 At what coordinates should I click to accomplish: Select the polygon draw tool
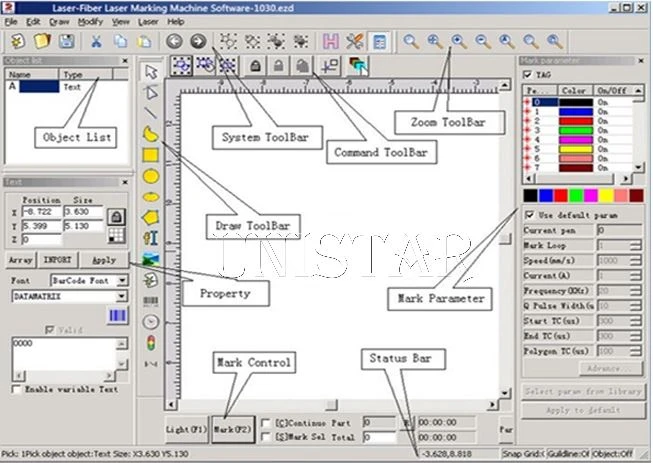click(150, 218)
